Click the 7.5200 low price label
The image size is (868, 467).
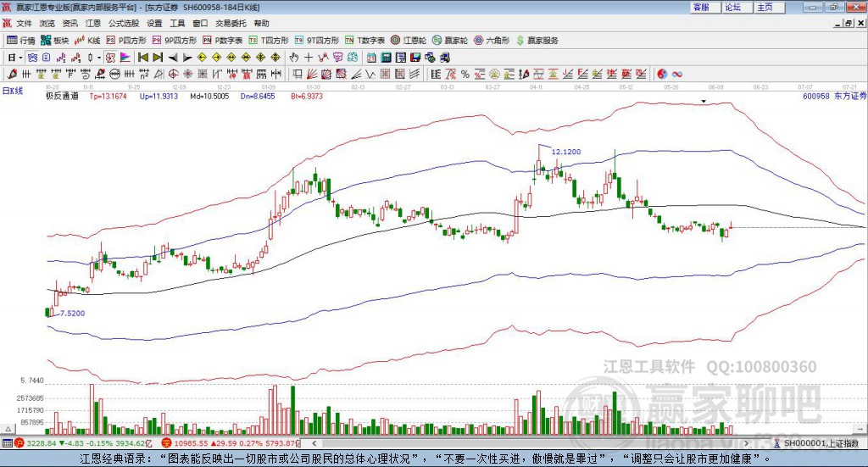click(73, 314)
